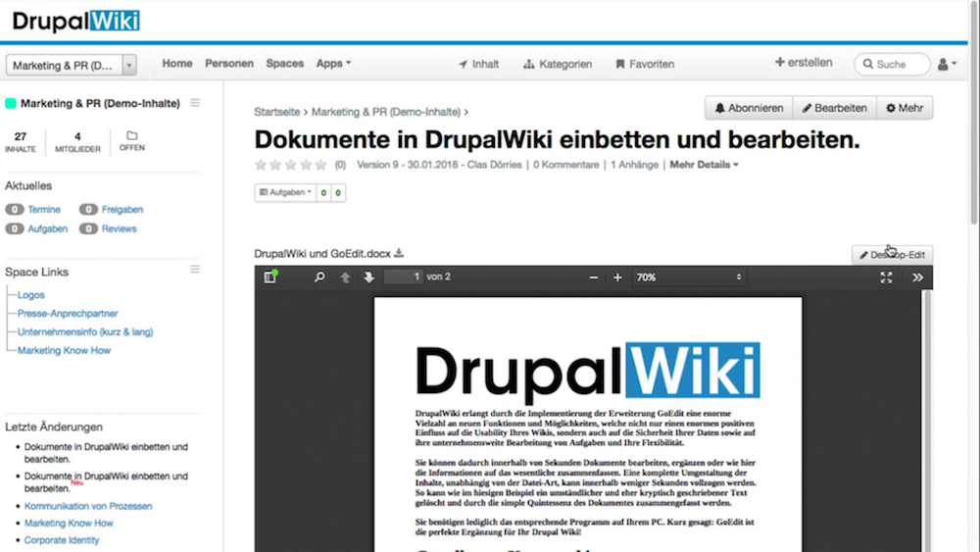
Task: Open the 0 Kommentare link
Action: pos(565,165)
